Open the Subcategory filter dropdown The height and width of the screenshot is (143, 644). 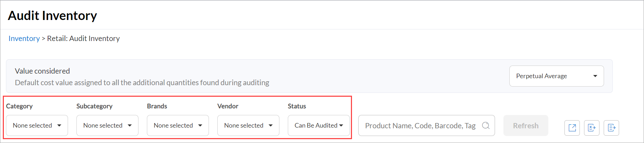click(107, 125)
